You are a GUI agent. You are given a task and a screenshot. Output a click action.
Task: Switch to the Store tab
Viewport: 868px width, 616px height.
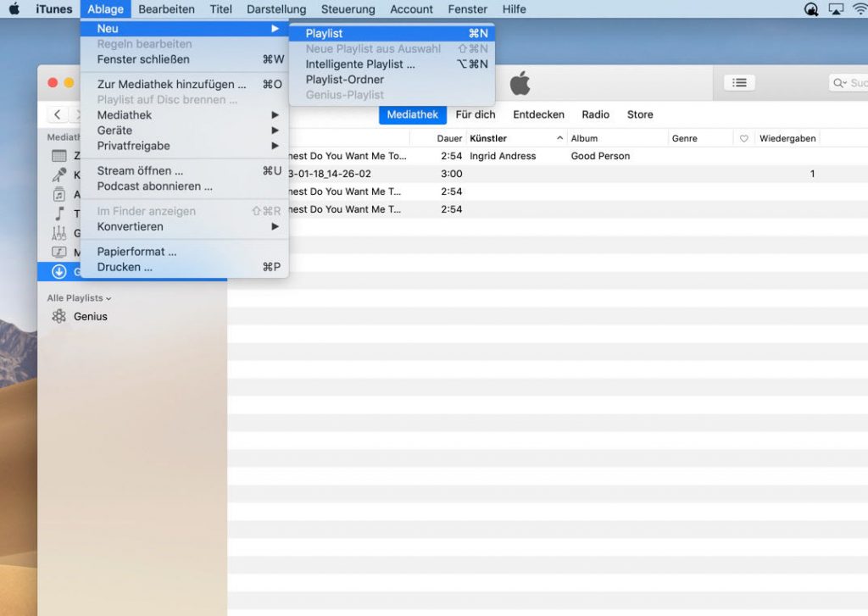[x=640, y=114]
